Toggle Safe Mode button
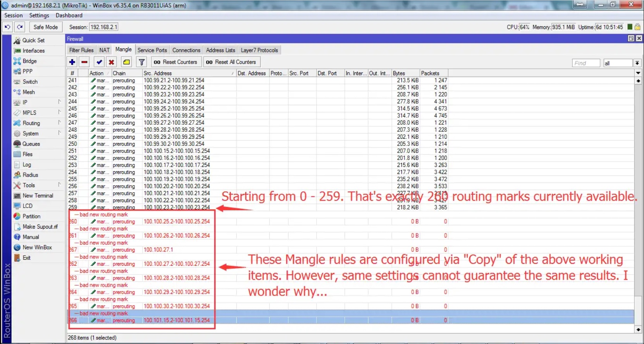The width and height of the screenshot is (644, 344). point(45,27)
